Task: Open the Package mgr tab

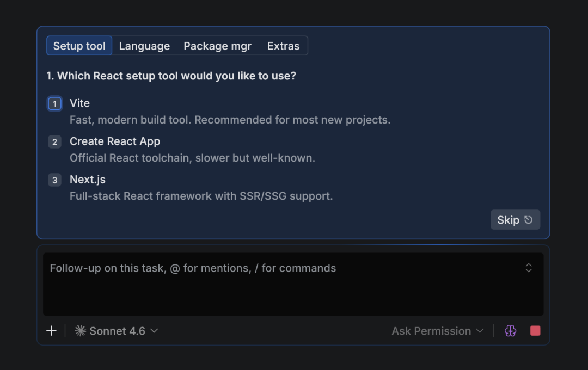Action: (217, 46)
